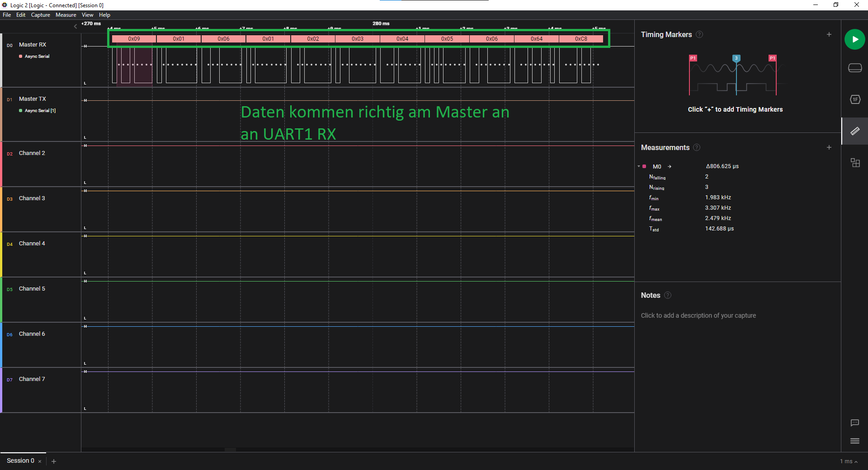Click the decoded 0x04 byte bubble
Screen dimensions: 868x470
[x=402, y=39]
